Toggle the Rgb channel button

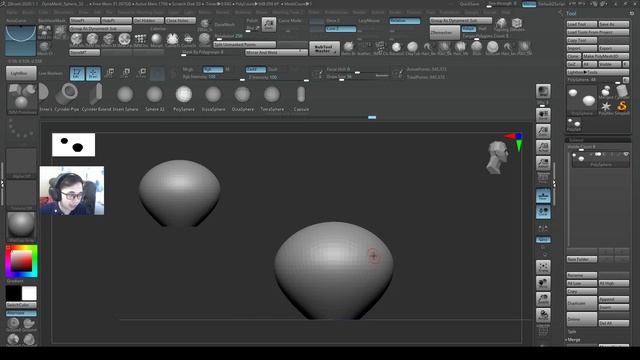213,69
